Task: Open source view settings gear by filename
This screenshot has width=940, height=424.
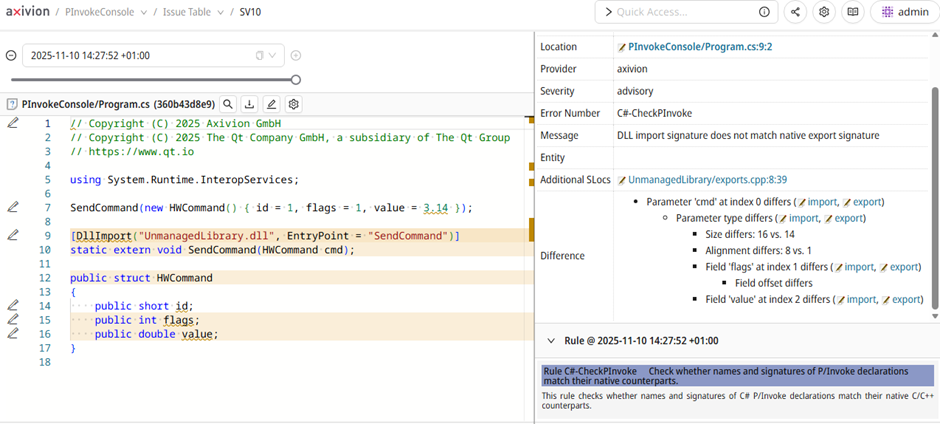Action: pyautogui.click(x=294, y=104)
